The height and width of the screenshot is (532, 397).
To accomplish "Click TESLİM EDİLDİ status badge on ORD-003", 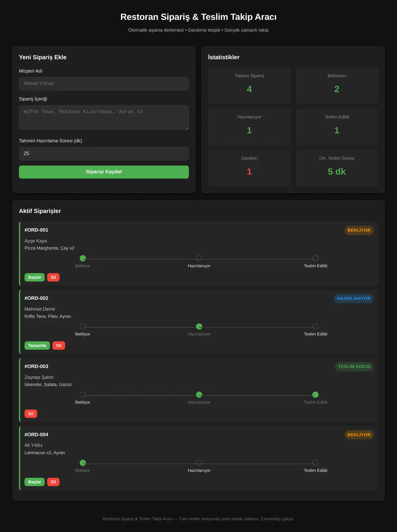I will point(354,367).
